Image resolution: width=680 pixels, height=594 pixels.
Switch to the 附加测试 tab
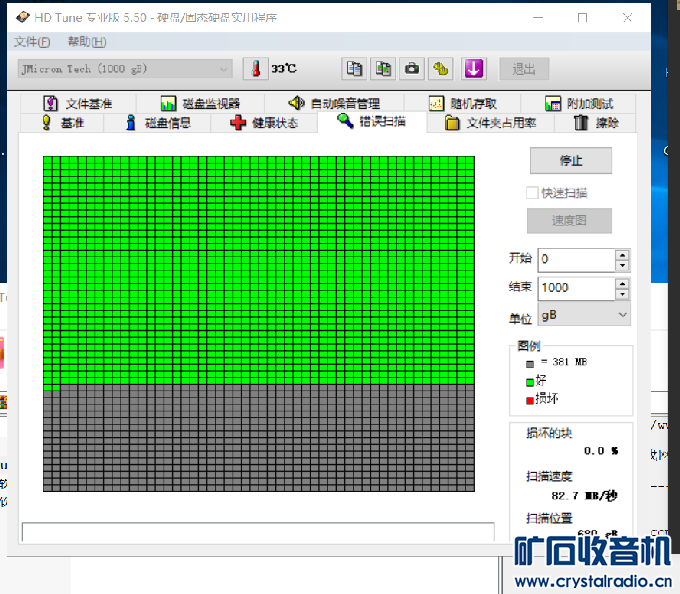[579, 104]
